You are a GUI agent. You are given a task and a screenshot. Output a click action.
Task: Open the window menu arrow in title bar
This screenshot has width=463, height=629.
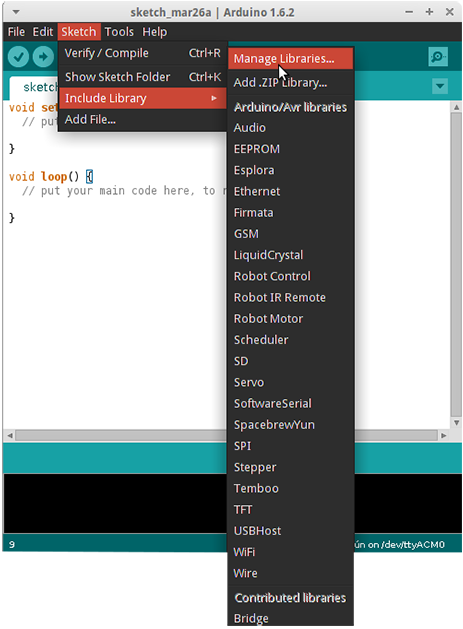16,12
